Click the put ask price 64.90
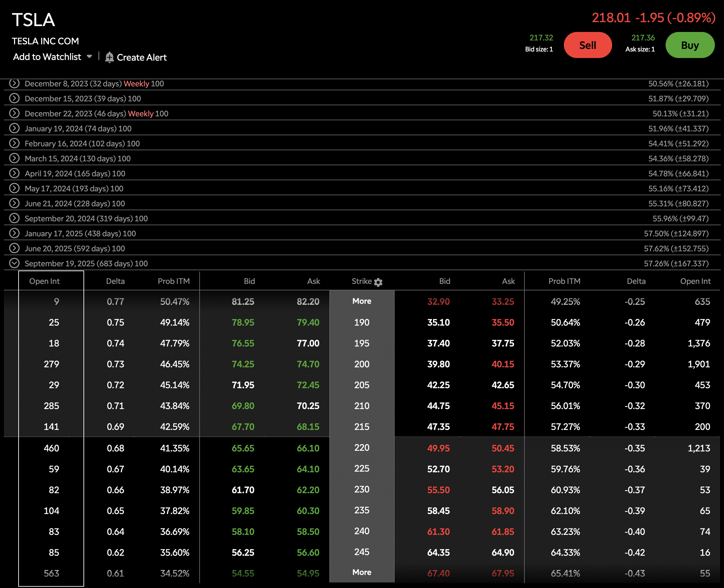 coord(503,552)
